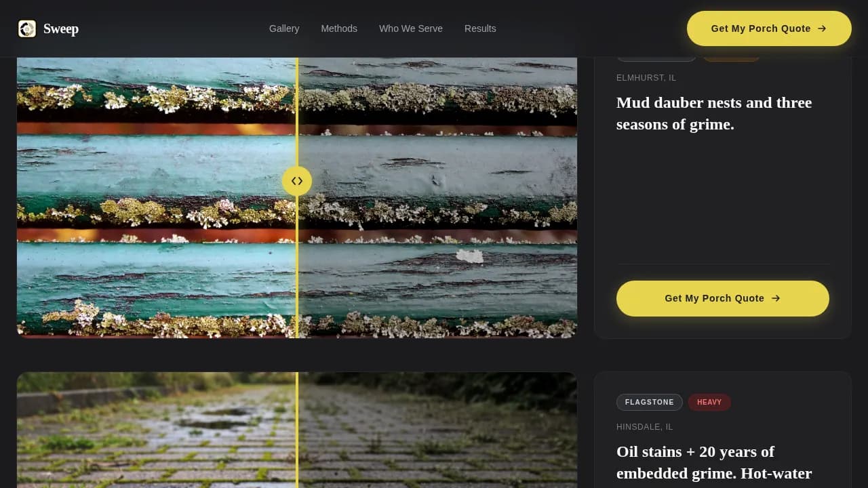Click the Mud dauber nests heading

point(714,113)
